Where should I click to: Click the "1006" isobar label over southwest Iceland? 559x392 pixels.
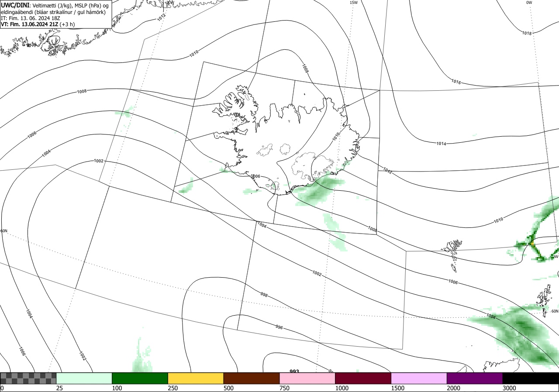255,176
